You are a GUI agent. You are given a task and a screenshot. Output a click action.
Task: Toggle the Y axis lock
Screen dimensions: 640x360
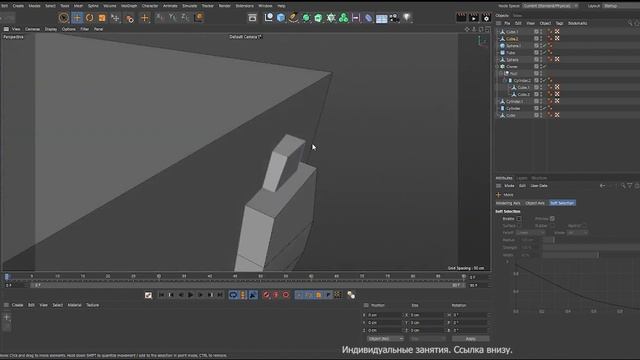coord(173,18)
